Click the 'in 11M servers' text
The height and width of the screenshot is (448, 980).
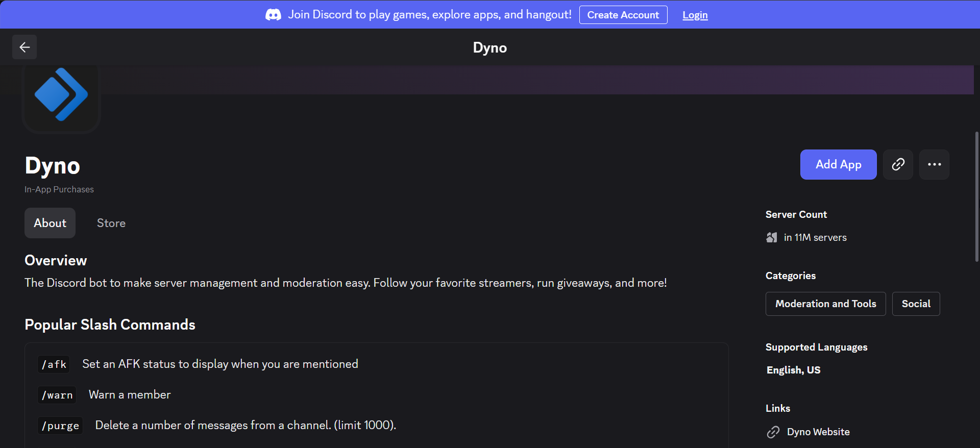pos(815,237)
